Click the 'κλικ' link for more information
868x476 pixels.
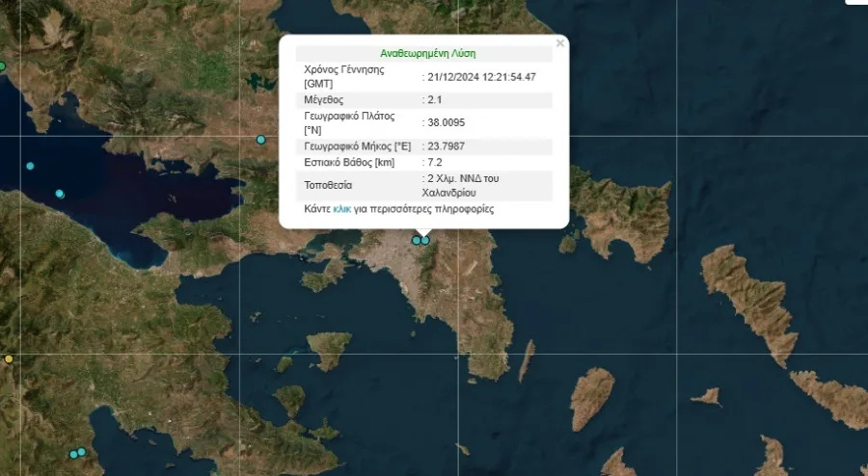click(341, 209)
